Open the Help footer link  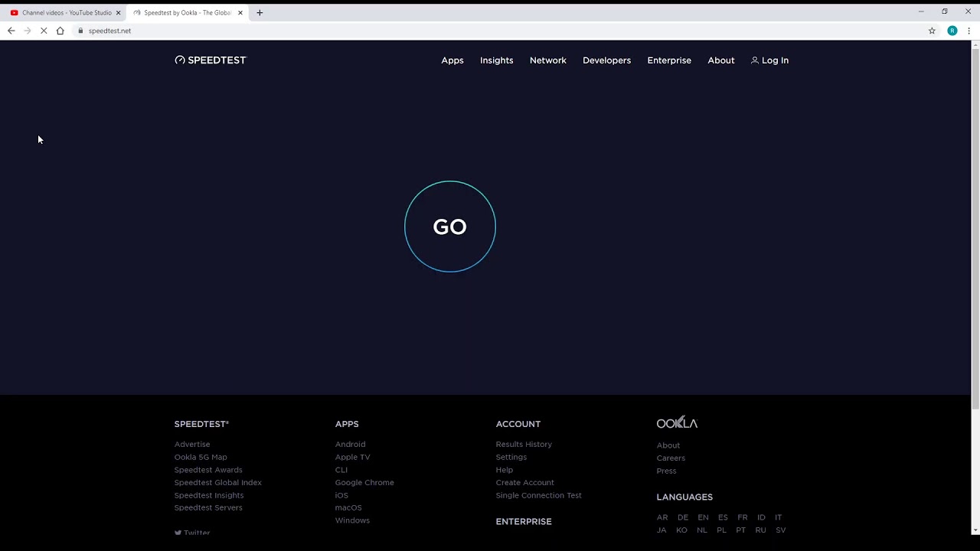pos(505,470)
